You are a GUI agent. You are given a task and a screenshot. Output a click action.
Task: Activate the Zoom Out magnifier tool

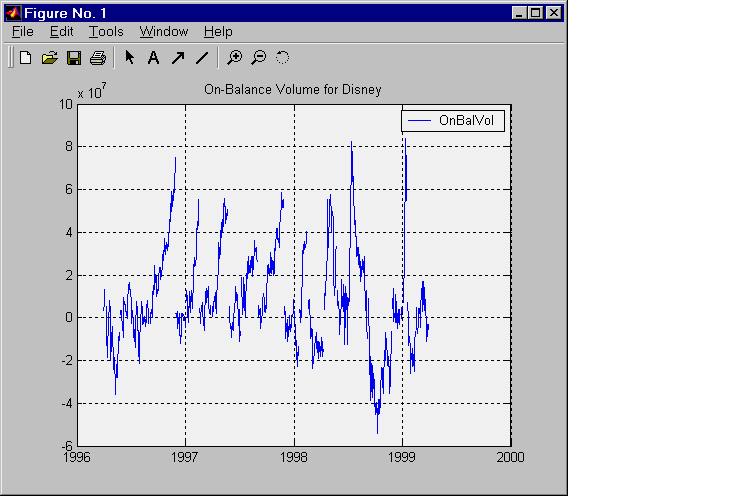click(259, 58)
